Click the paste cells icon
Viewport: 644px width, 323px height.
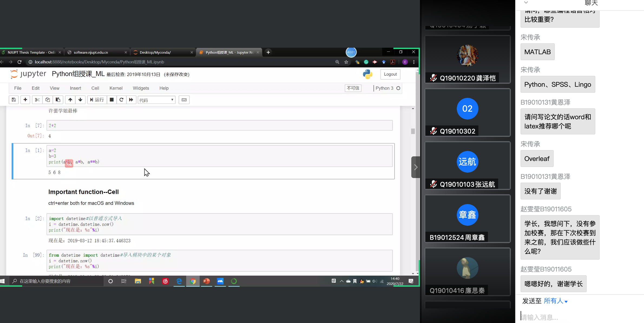click(58, 100)
